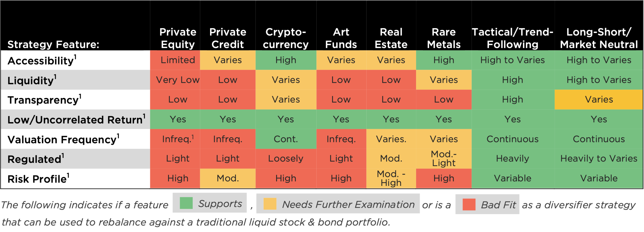Click the Valuation Frequency row label
644x232 pixels.
pyautogui.click(x=62, y=139)
